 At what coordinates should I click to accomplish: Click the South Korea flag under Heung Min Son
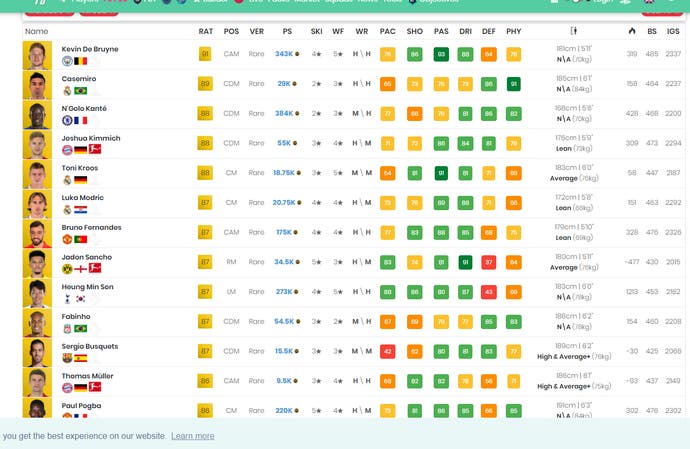81,299
